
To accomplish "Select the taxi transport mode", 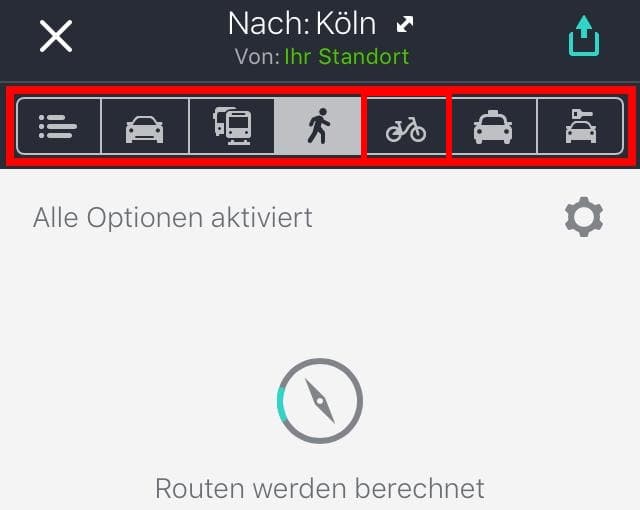I will [493, 126].
